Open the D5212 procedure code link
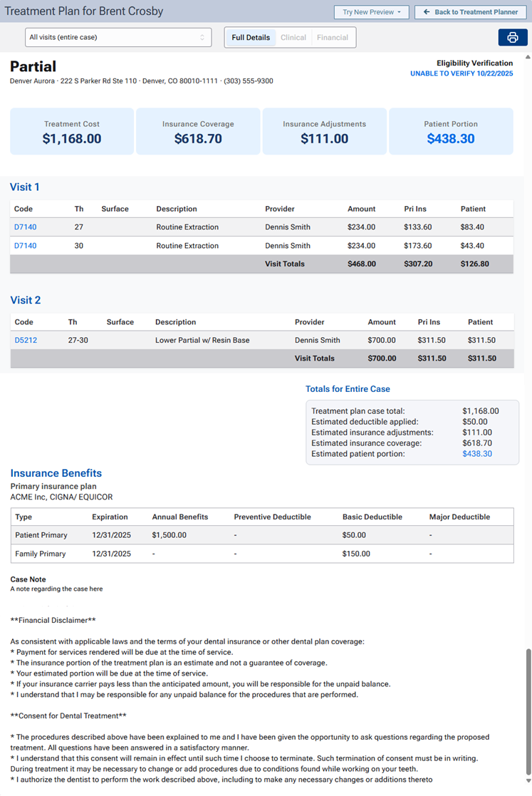The height and width of the screenshot is (796, 532). coord(26,341)
